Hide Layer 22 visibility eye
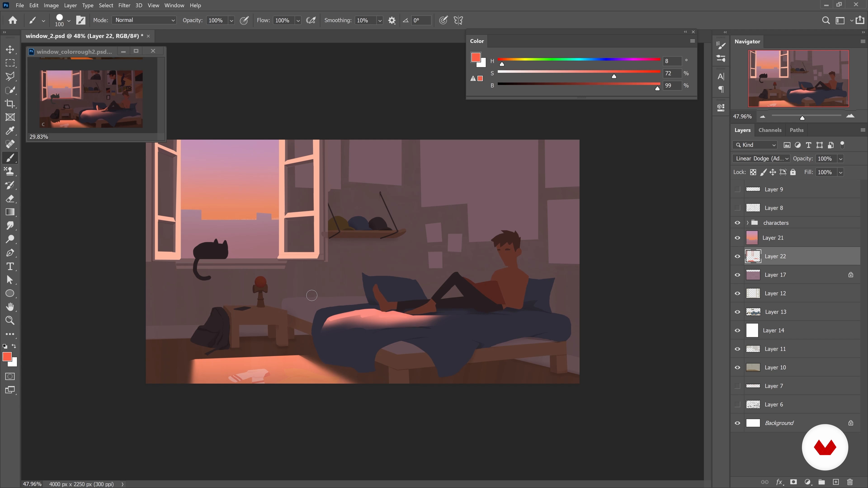This screenshot has height=488, width=868. [737, 256]
